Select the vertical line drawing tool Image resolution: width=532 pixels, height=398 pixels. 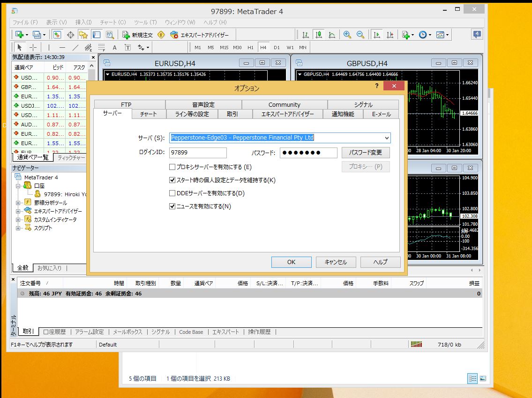pos(49,47)
